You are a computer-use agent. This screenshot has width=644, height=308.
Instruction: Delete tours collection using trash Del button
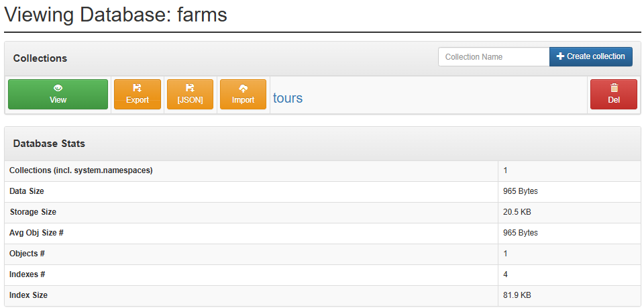613,94
